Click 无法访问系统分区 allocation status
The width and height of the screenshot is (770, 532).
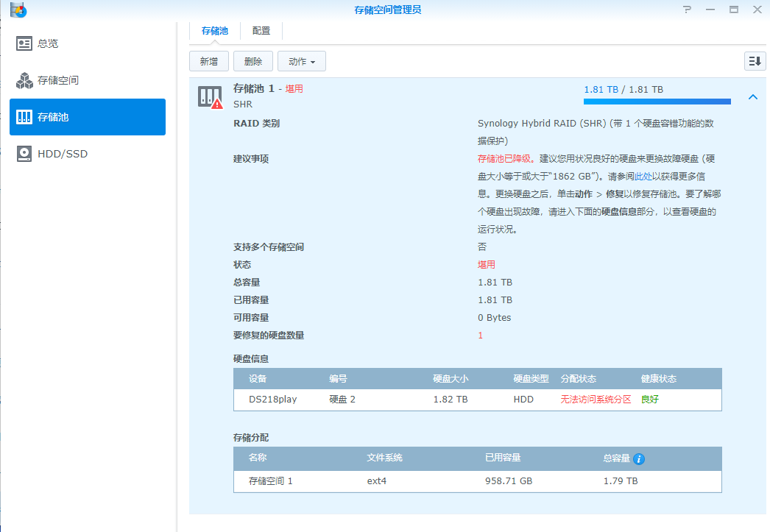tap(596, 400)
